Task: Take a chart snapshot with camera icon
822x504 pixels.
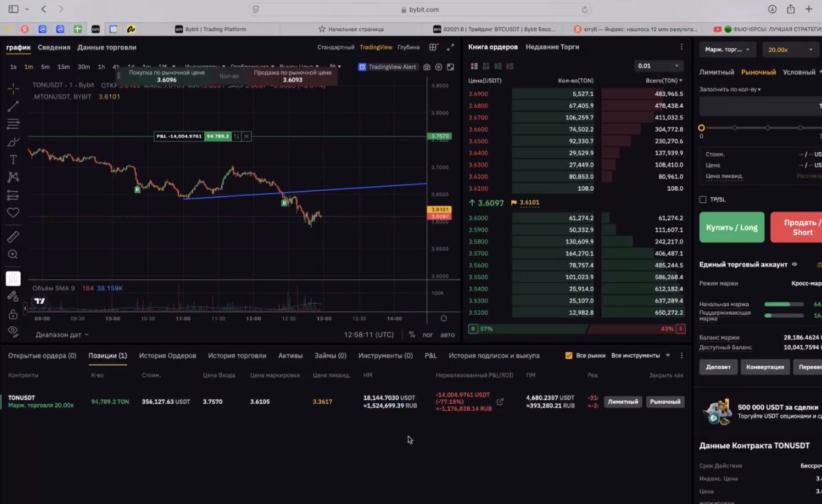Action: click(426, 67)
